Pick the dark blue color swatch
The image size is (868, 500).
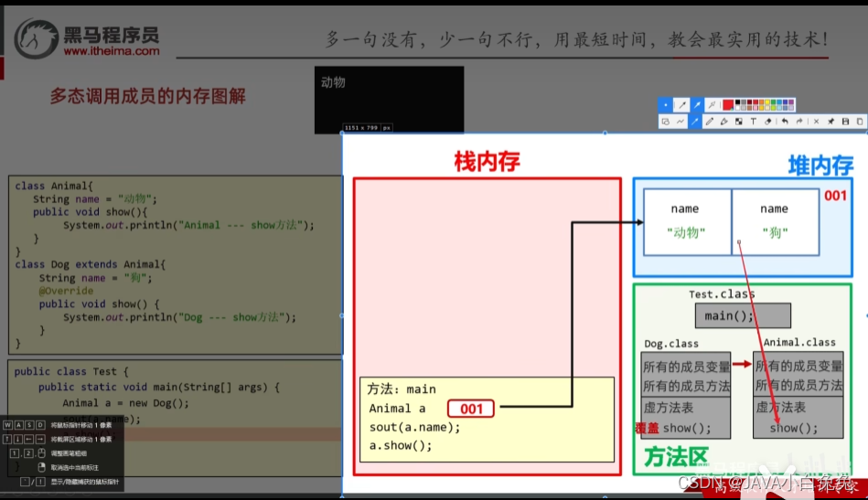tap(785, 101)
